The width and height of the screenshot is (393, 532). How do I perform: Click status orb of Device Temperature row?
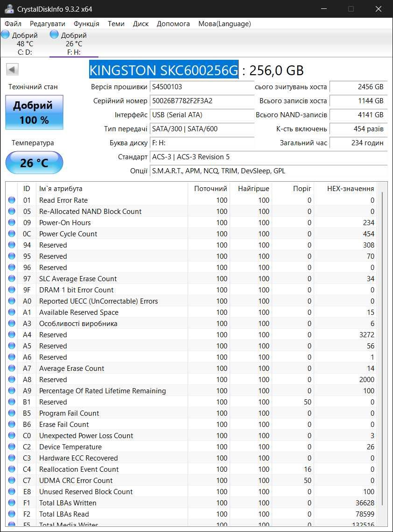point(12,446)
